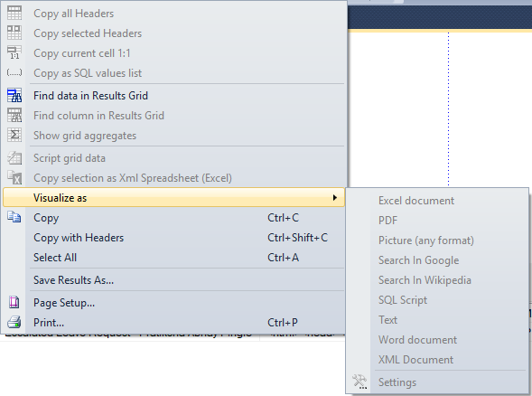Image resolution: width=532 pixels, height=396 pixels.
Task: Click the sigma aggregates icon
Action: tap(14, 135)
